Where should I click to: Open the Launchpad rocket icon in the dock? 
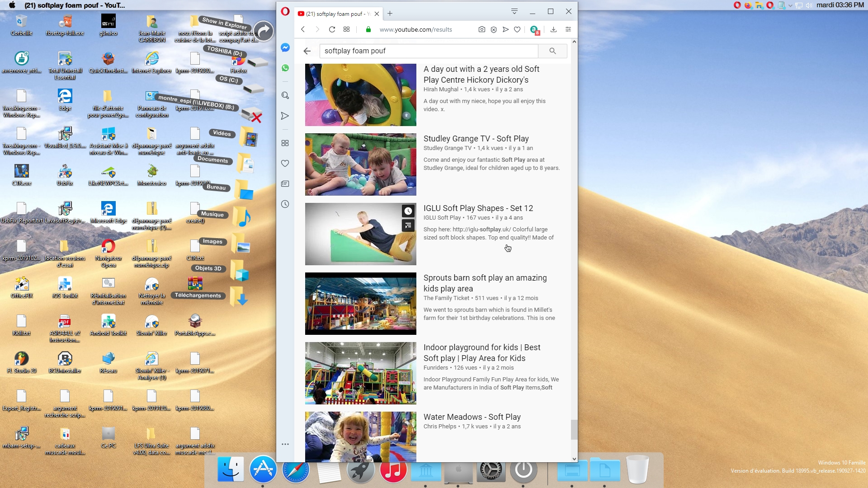pos(360,470)
